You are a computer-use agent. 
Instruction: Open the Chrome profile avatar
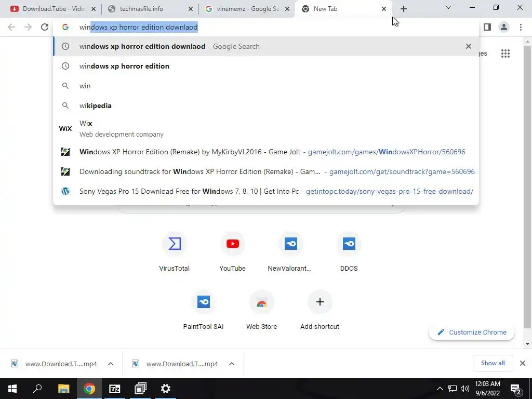pos(504,27)
